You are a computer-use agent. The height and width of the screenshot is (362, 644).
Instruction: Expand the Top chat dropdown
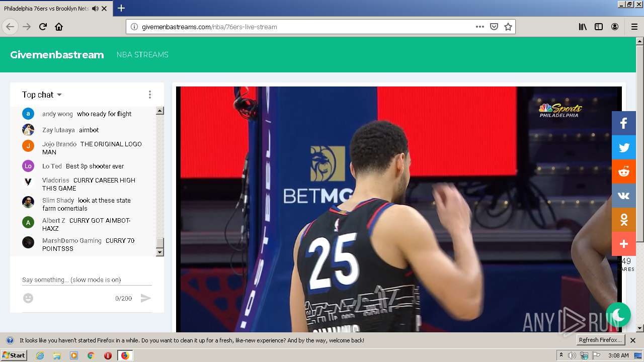[x=42, y=95]
